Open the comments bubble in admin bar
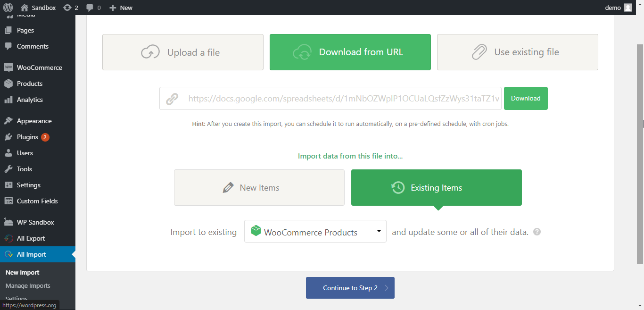 coord(93,8)
